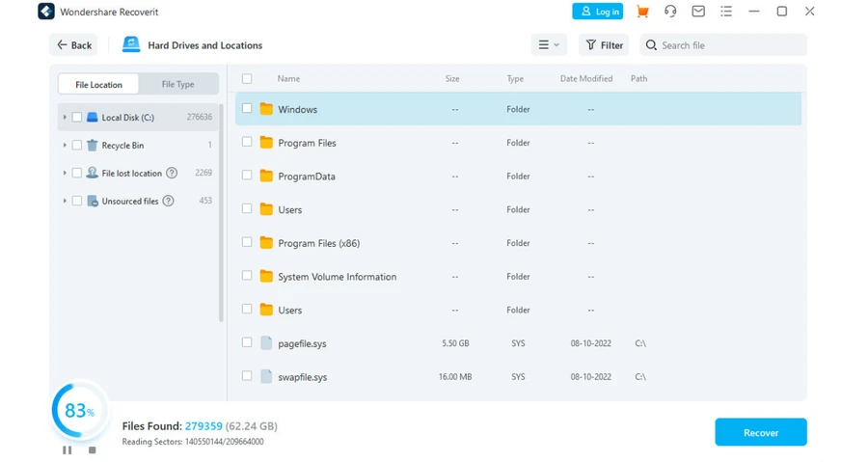Switch to the File Location tab
Viewport: 868px width, 462px height.
coord(98,84)
